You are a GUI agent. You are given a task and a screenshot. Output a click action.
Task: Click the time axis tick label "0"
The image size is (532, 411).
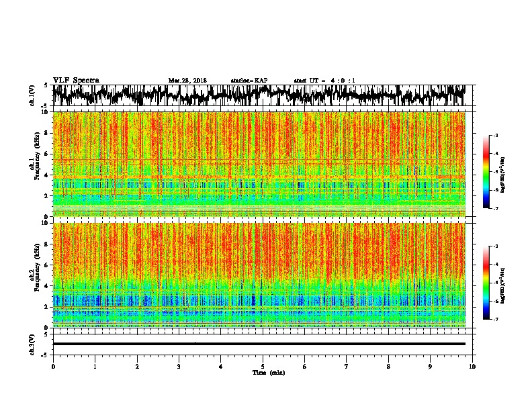(53, 367)
